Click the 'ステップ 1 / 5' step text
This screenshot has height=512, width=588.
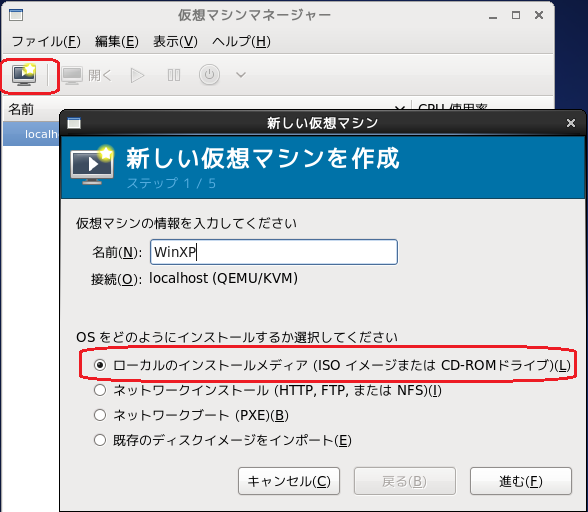point(171,183)
